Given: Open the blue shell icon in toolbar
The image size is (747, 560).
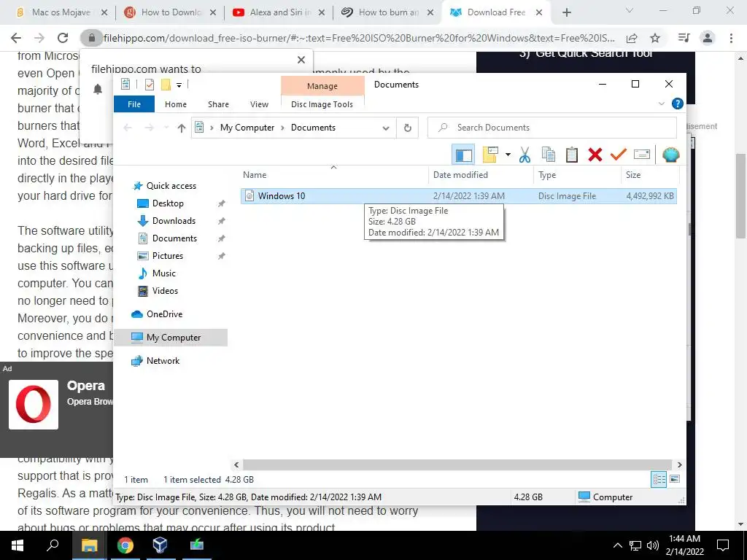Looking at the screenshot, I should [671, 155].
